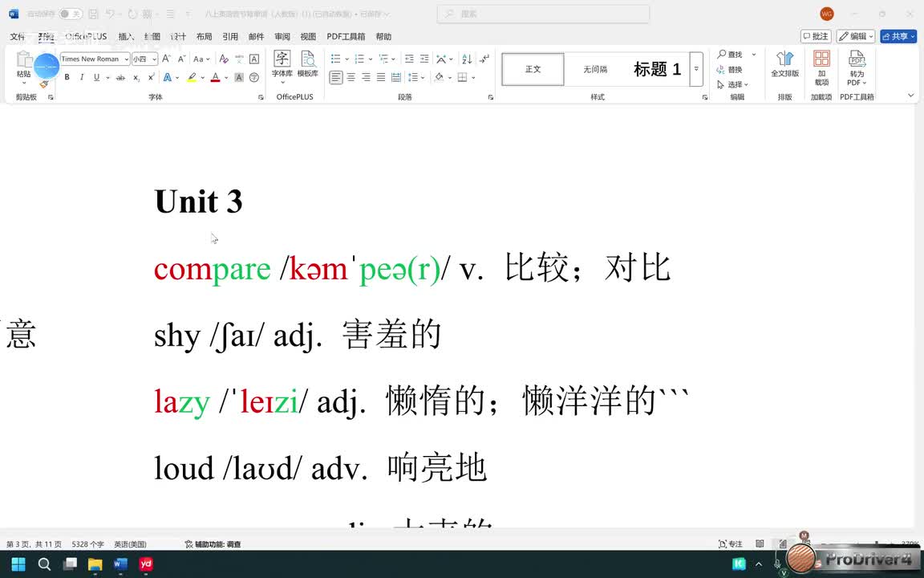Toggle subscript formatting
Screen dimensions: 924x578
136,77
